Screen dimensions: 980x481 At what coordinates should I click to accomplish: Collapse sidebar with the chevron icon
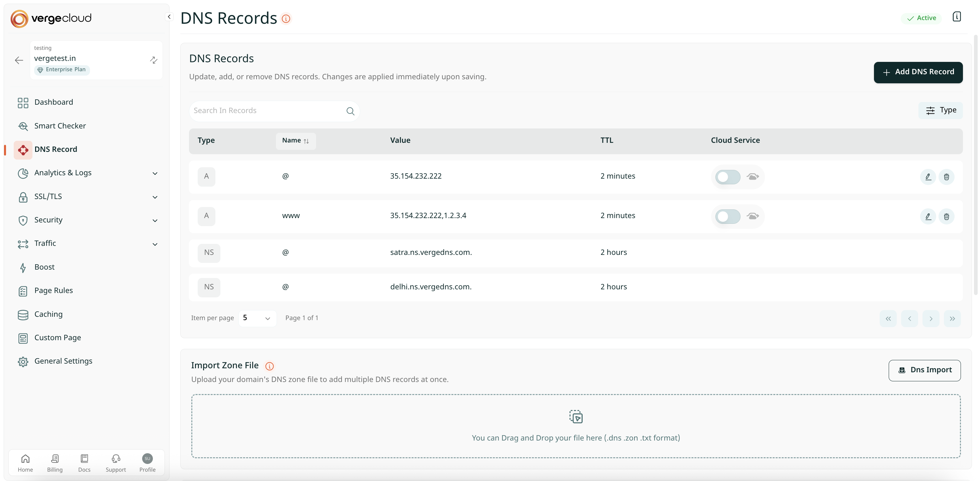(x=169, y=17)
